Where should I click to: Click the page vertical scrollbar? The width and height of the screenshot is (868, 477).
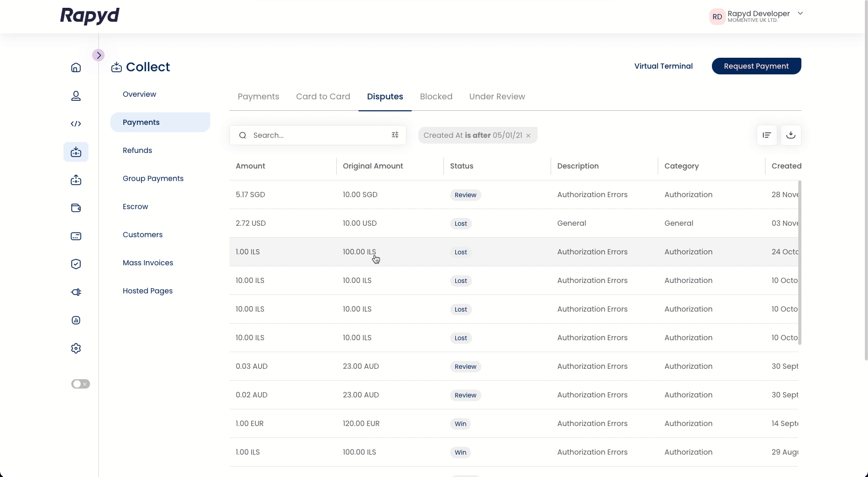[x=866, y=180]
